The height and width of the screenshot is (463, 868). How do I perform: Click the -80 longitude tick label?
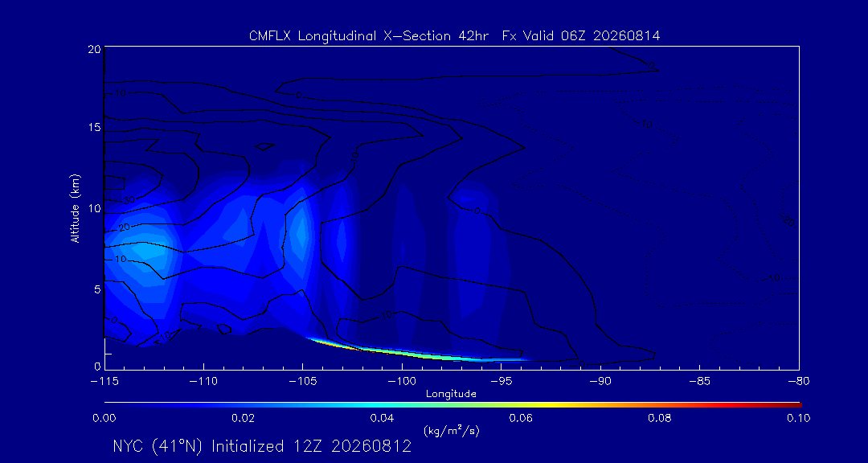(x=799, y=382)
